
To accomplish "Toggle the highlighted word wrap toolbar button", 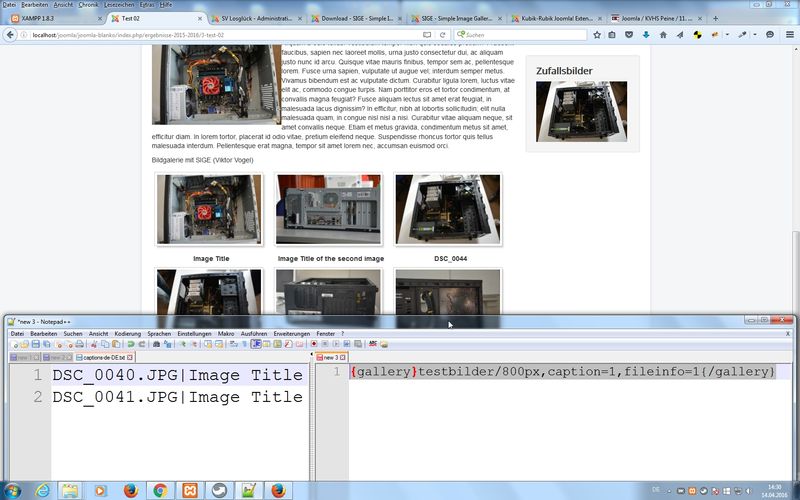I will pyautogui.click(x=256, y=344).
